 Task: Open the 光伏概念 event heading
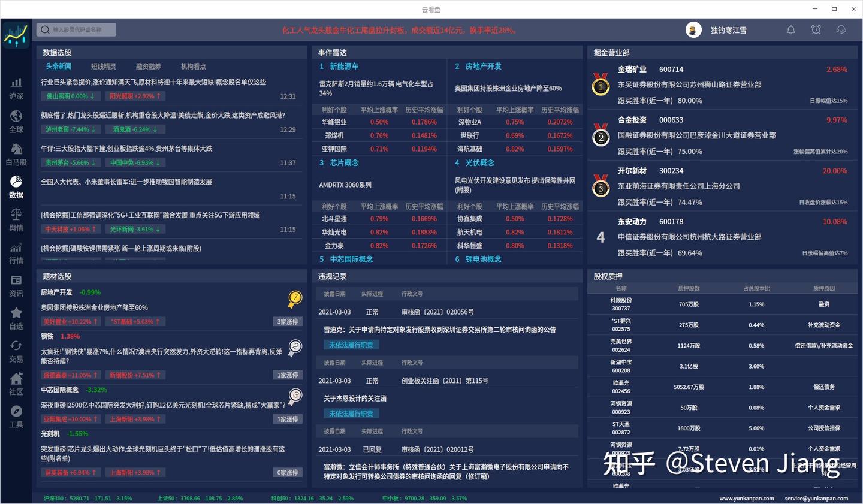pos(480,163)
